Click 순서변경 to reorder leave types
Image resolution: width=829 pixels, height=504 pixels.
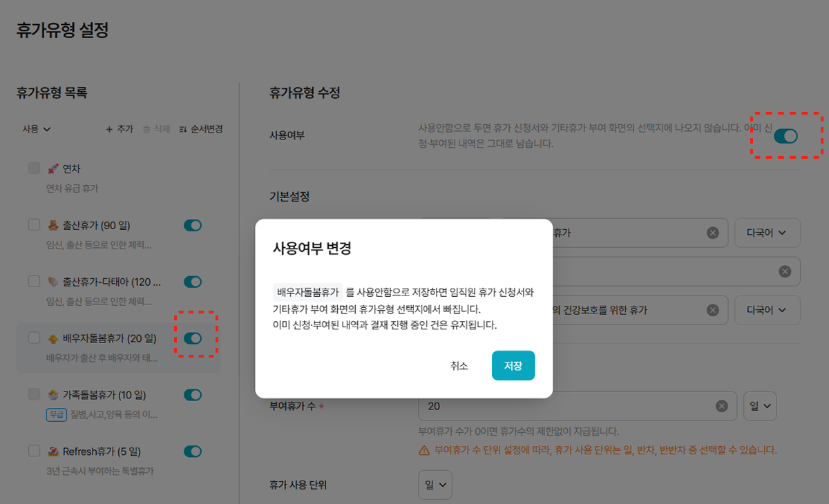click(x=200, y=129)
